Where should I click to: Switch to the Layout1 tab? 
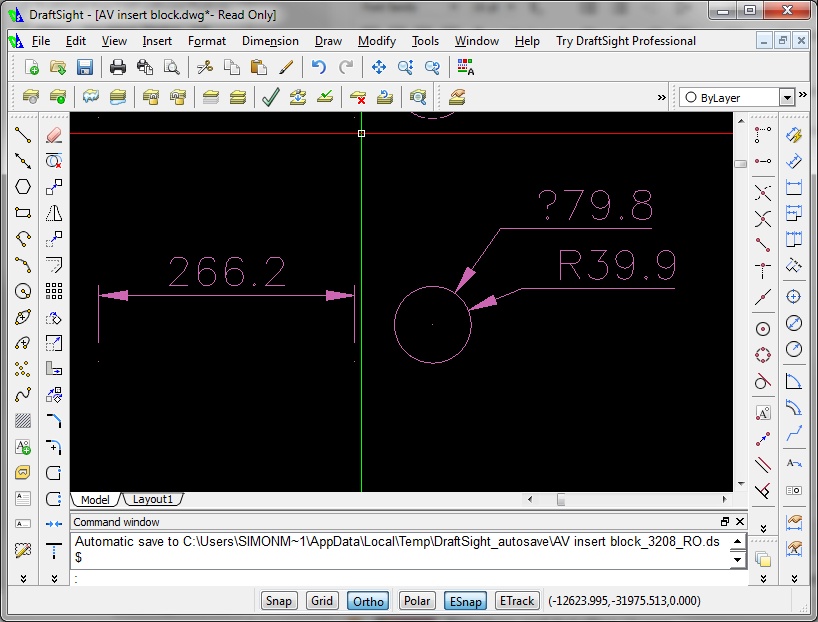153,499
